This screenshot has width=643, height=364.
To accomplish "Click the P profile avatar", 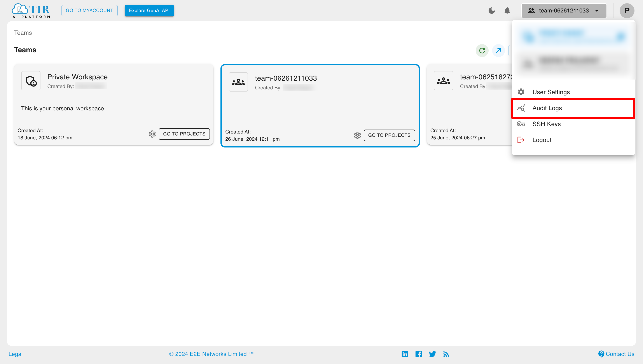I will point(627,10).
